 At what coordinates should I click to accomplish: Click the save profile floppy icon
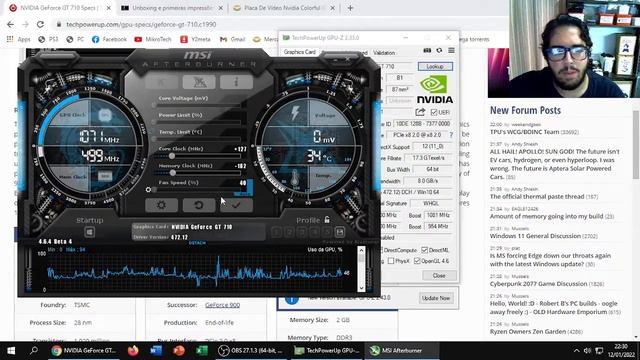point(340,232)
